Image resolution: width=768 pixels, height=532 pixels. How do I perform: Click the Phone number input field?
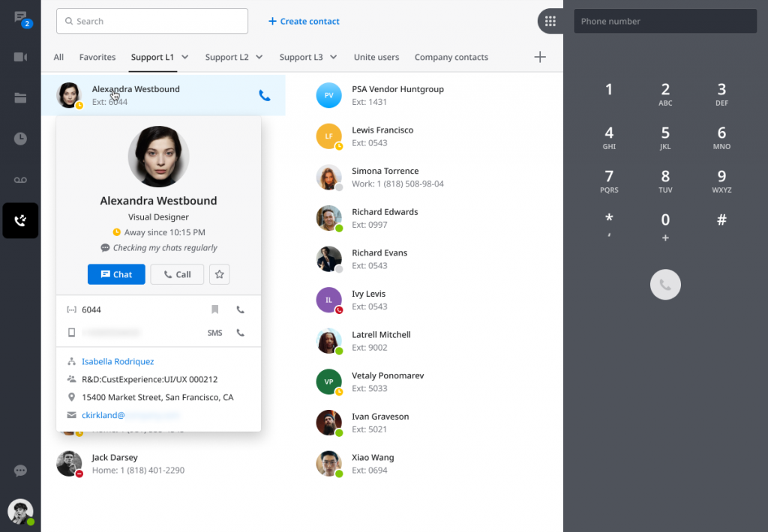pos(664,21)
